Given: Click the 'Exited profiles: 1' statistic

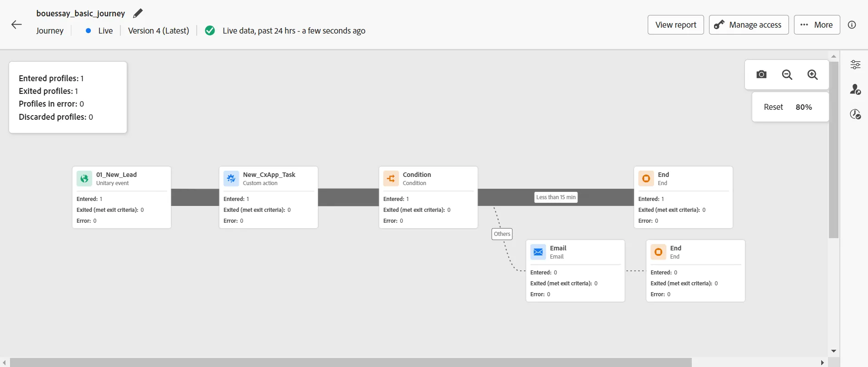Looking at the screenshot, I should (49, 91).
